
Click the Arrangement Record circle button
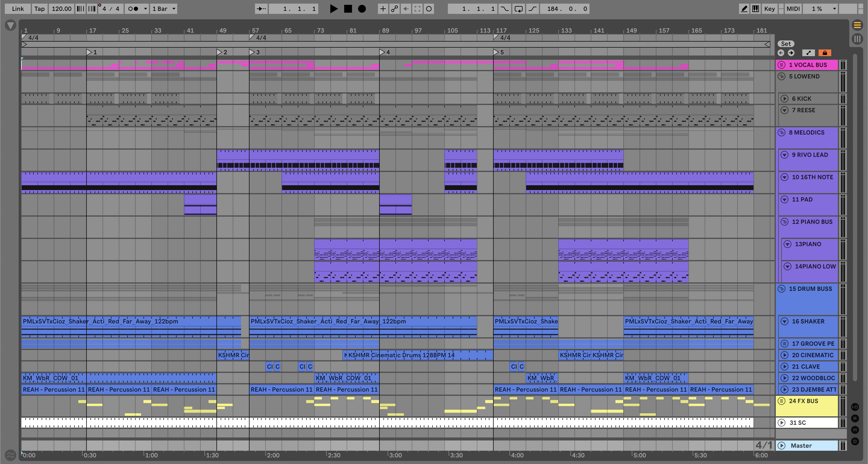coord(362,9)
